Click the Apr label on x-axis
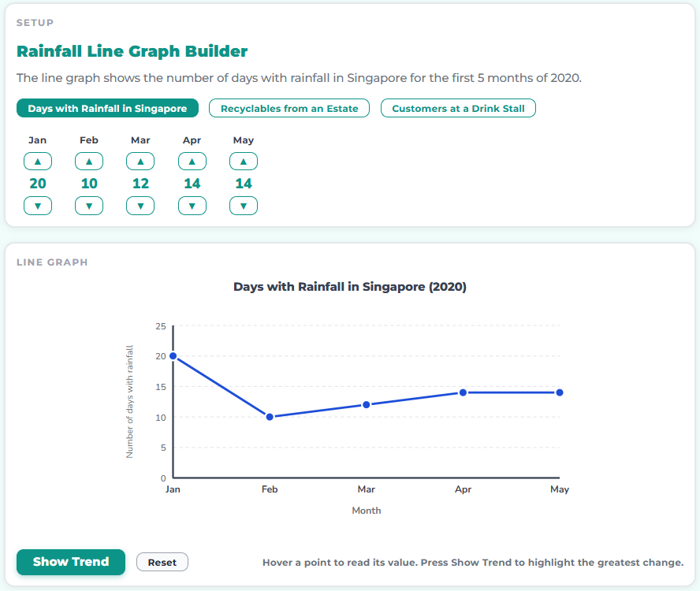Image resolution: width=700 pixels, height=591 pixels. [x=463, y=489]
